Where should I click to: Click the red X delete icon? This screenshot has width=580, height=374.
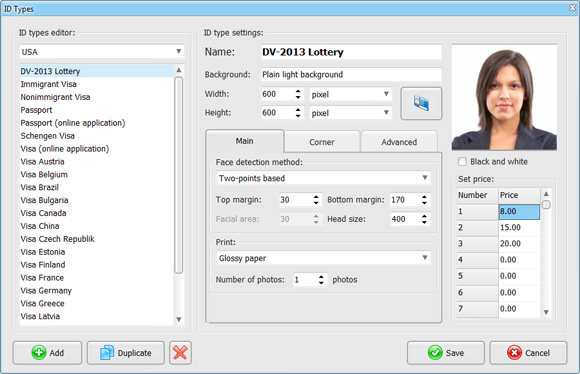pyautogui.click(x=180, y=353)
